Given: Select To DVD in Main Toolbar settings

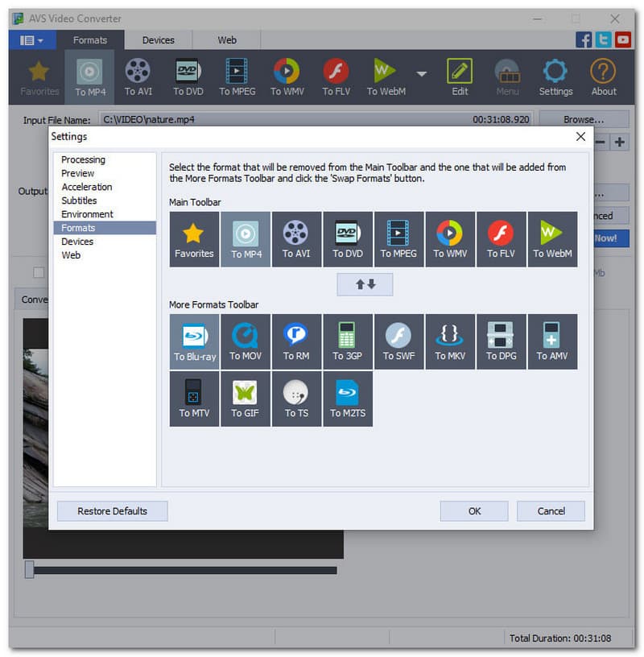Looking at the screenshot, I should point(348,239).
